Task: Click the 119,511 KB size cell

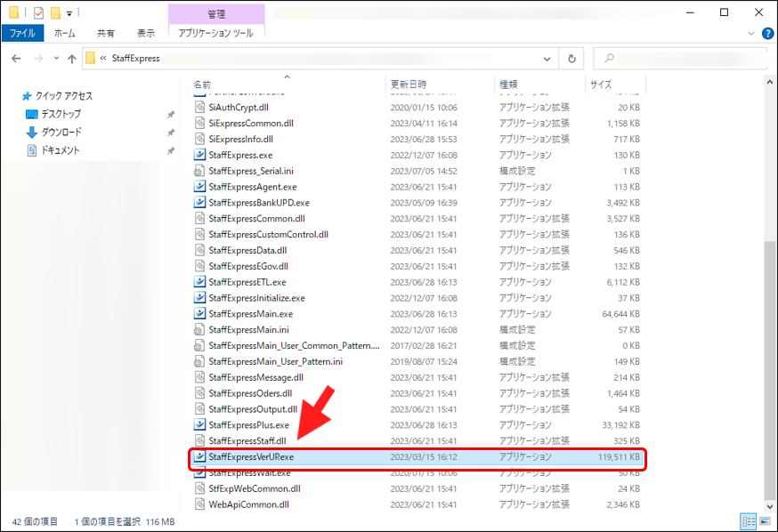Action: pyautogui.click(x=619, y=456)
